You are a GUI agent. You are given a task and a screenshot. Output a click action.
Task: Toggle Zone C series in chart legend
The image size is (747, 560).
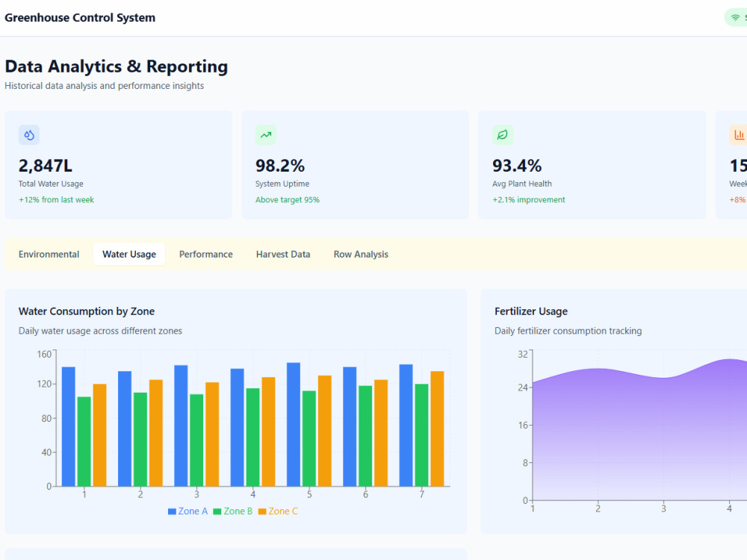(x=278, y=511)
